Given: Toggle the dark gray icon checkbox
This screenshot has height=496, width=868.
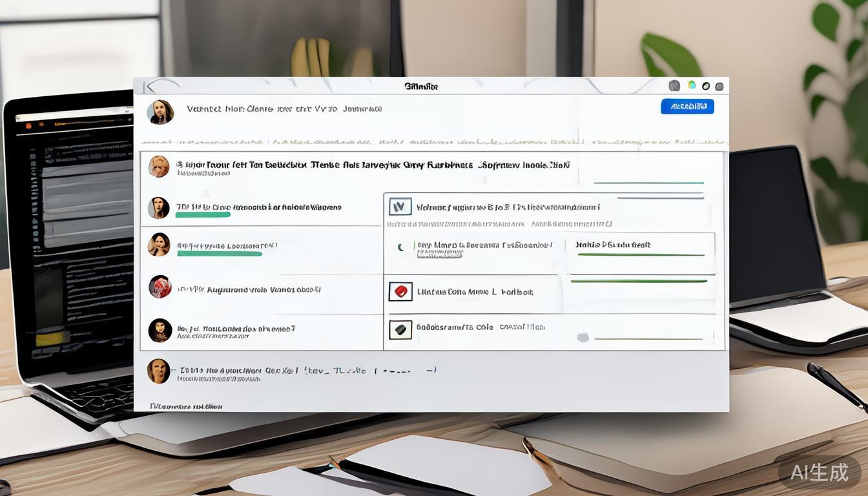Looking at the screenshot, I should [400, 330].
